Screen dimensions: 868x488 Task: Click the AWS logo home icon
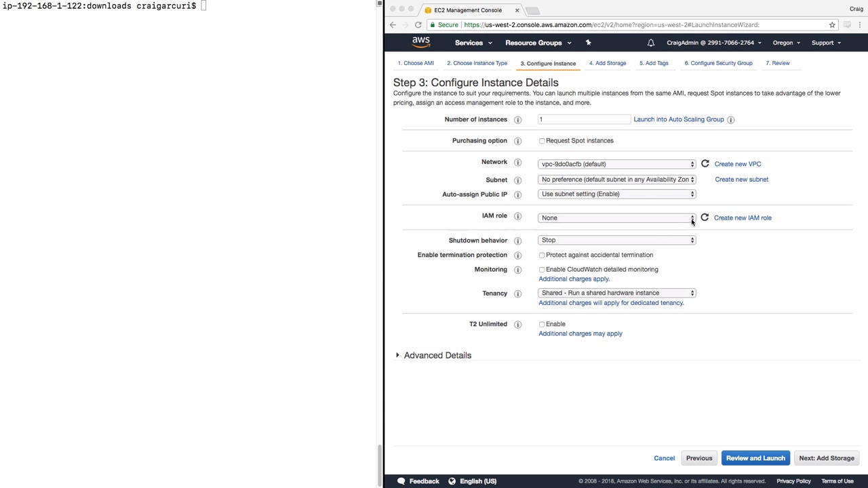tap(421, 42)
